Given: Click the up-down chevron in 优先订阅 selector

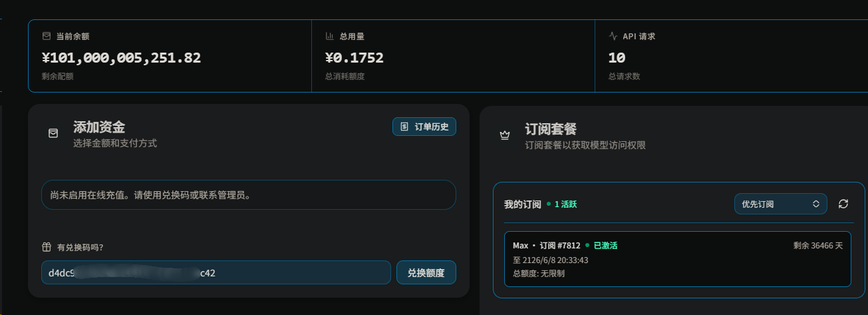Looking at the screenshot, I should coord(816,204).
